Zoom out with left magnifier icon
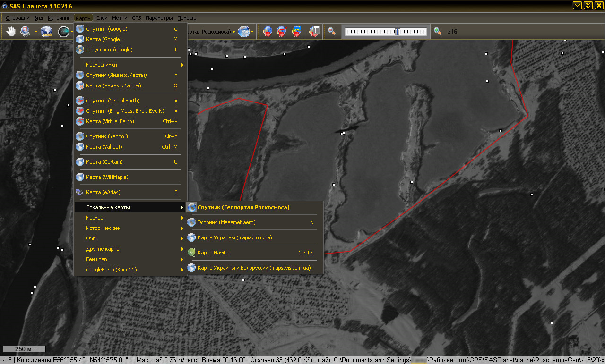The height and width of the screenshot is (364, 605). pos(332,32)
